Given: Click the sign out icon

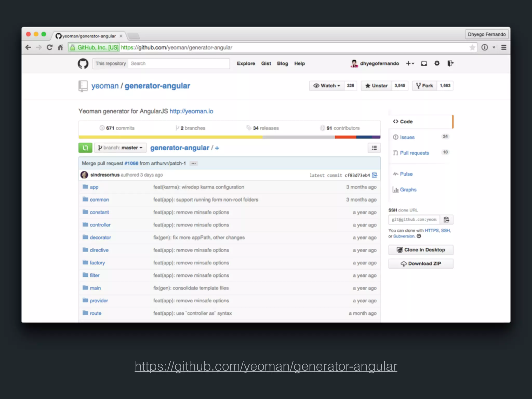Looking at the screenshot, I should coord(450,63).
